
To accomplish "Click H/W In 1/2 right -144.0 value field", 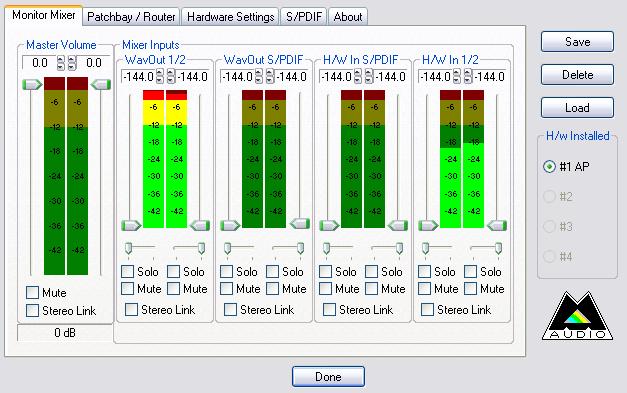I will (x=489, y=76).
